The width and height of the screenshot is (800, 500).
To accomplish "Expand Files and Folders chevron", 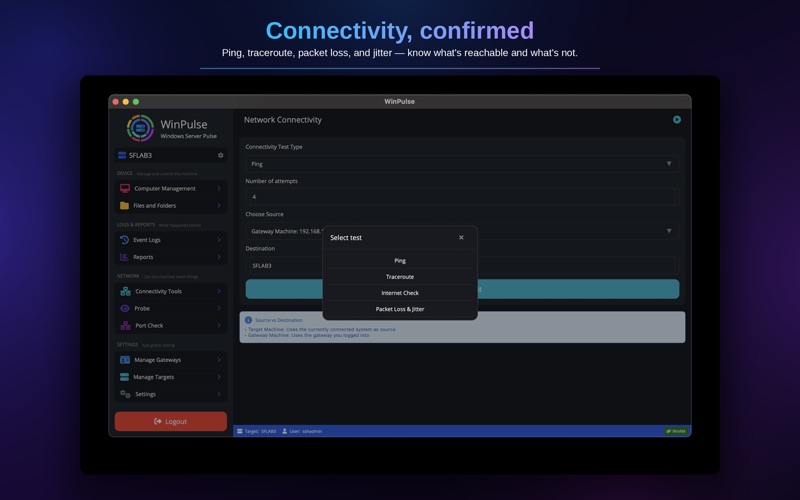I will [219, 206].
